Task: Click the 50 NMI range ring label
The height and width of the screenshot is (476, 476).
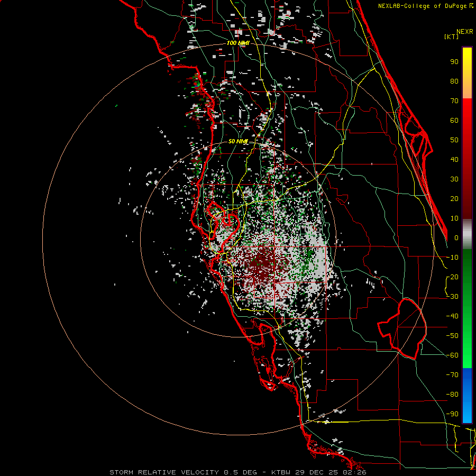Action: (237, 141)
